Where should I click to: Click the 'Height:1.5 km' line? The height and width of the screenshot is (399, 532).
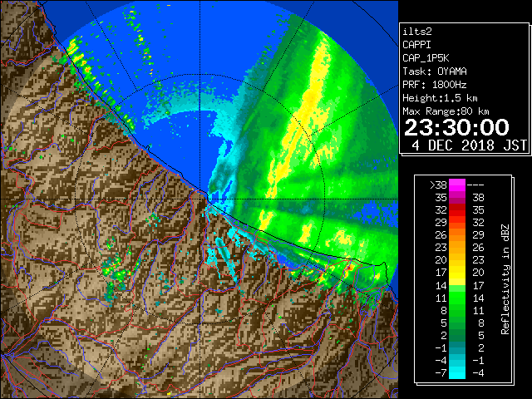pyautogui.click(x=440, y=98)
